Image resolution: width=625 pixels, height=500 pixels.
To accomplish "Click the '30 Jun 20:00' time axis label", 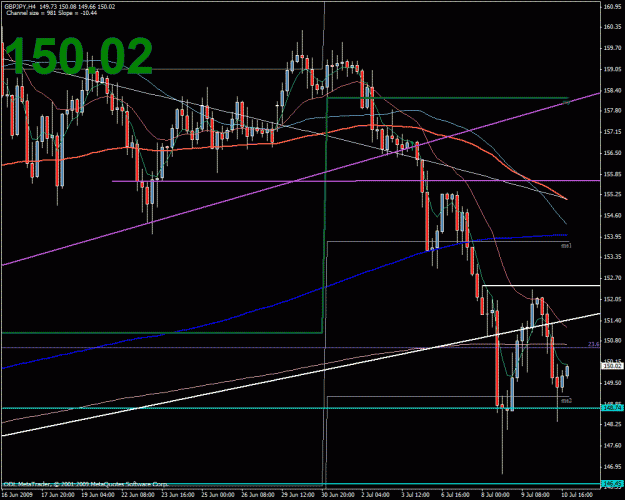I will 336,495.
